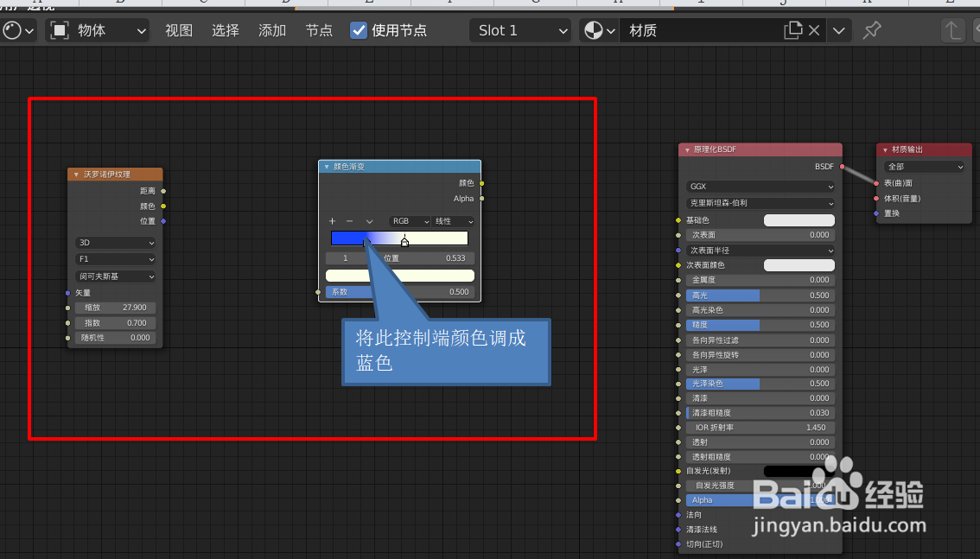
Task: Open the GGX distribution dropdown
Action: pos(760,186)
